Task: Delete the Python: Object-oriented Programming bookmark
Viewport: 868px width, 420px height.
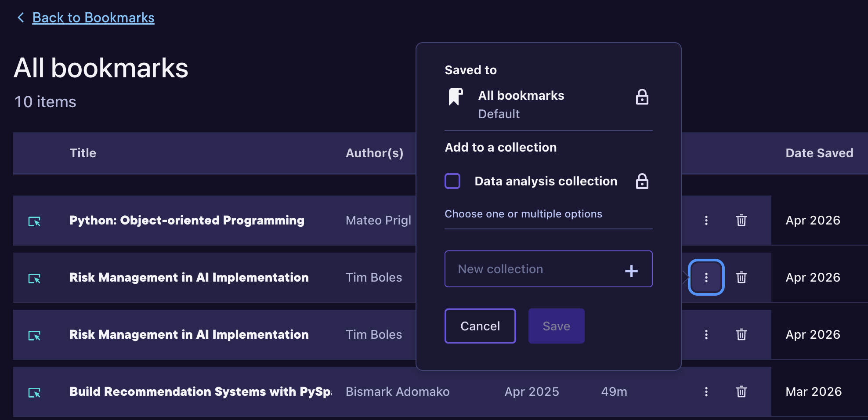Action: [741, 221]
